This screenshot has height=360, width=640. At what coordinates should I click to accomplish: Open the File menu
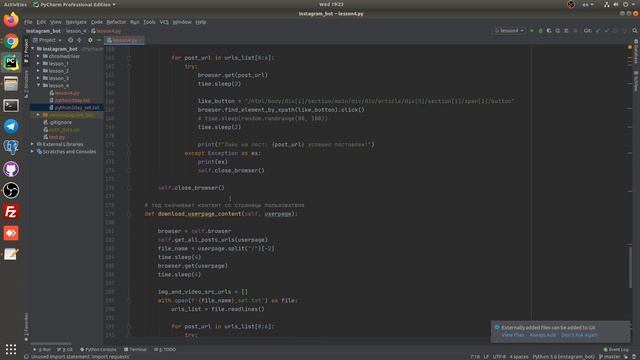pyautogui.click(x=28, y=22)
